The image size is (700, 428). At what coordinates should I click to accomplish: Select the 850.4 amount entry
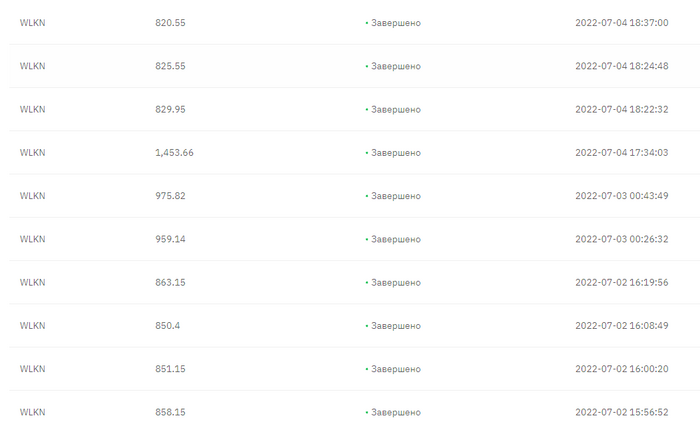[x=167, y=326]
